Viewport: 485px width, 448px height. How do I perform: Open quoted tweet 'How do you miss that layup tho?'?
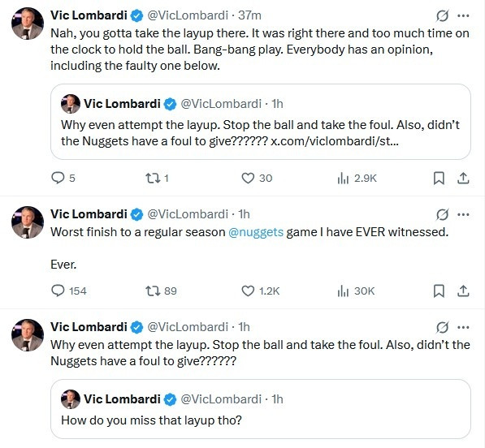261,409
